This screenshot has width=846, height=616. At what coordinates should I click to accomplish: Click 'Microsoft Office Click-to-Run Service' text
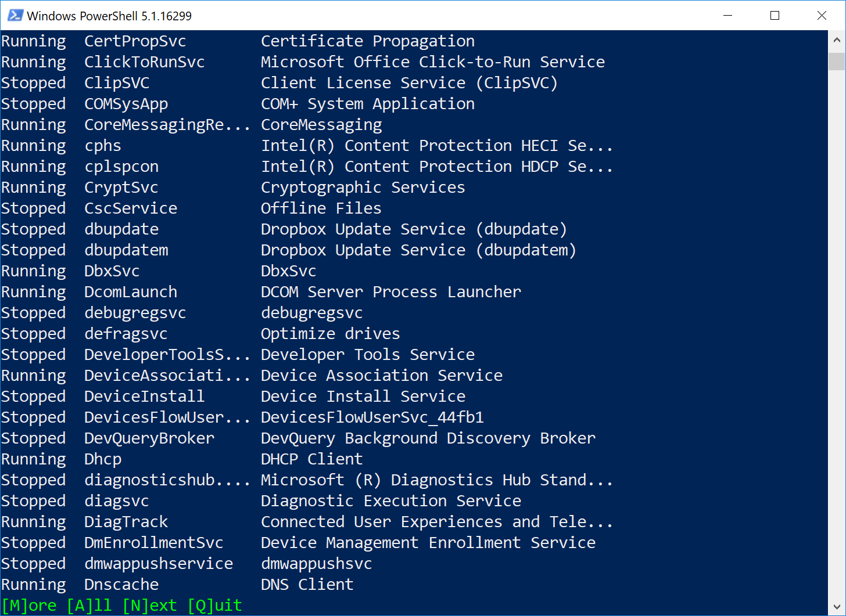(x=433, y=62)
